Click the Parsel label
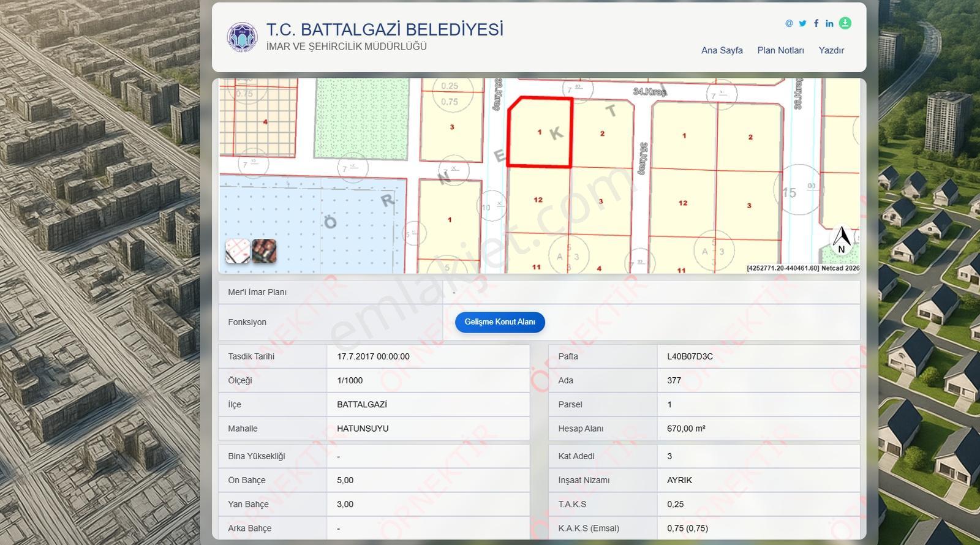The height and width of the screenshot is (545, 980). (x=570, y=404)
